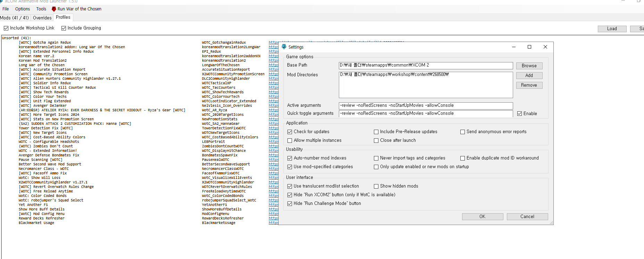
Task: Click 'WotC: robojumper's Squad Select' entry
Action: coord(51,200)
